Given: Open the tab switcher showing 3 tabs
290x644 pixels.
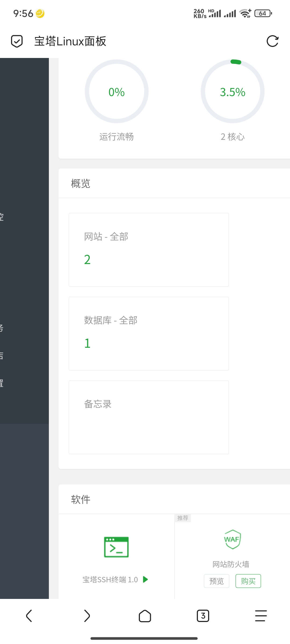Looking at the screenshot, I should [203, 616].
